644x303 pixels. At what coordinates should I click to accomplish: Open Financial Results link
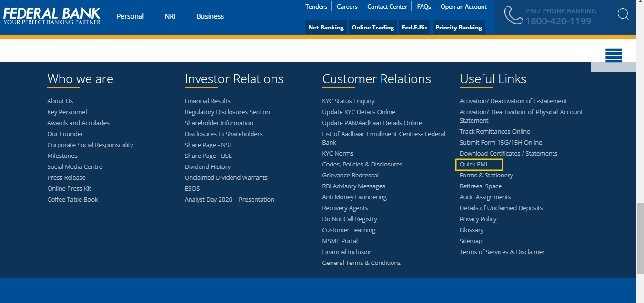(208, 101)
